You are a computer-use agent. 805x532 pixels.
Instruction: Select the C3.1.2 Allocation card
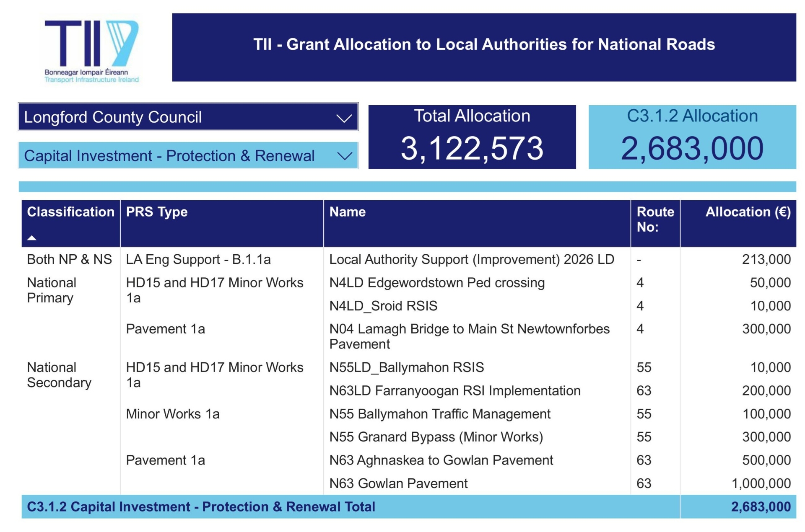692,137
